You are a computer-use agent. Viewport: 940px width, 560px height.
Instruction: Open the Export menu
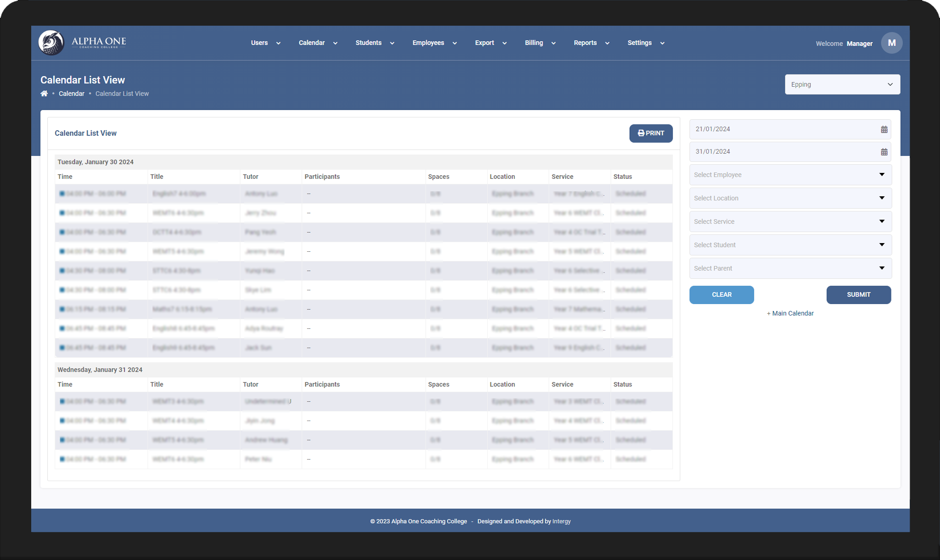(491, 43)
